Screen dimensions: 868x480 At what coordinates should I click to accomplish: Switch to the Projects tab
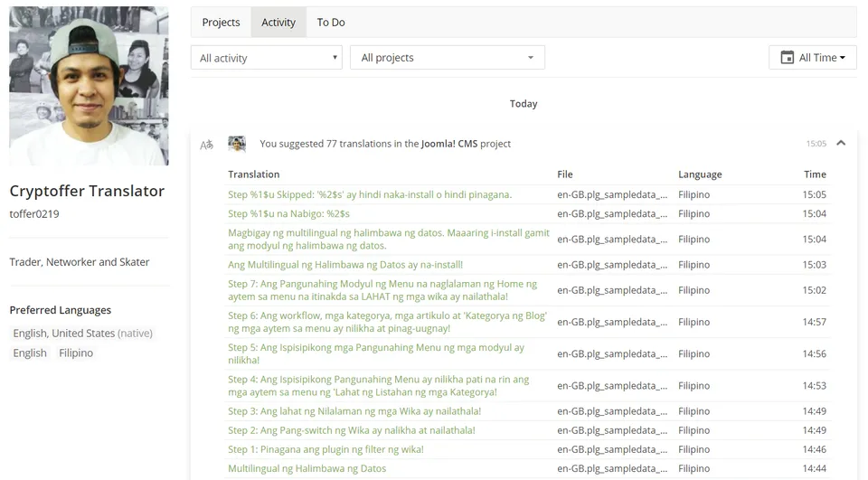[x=221, y=22]
